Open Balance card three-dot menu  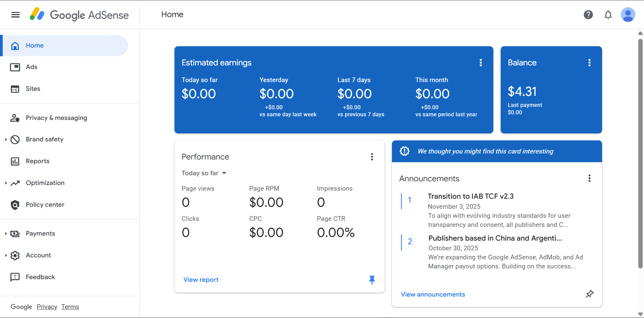(x=589, y=63)
